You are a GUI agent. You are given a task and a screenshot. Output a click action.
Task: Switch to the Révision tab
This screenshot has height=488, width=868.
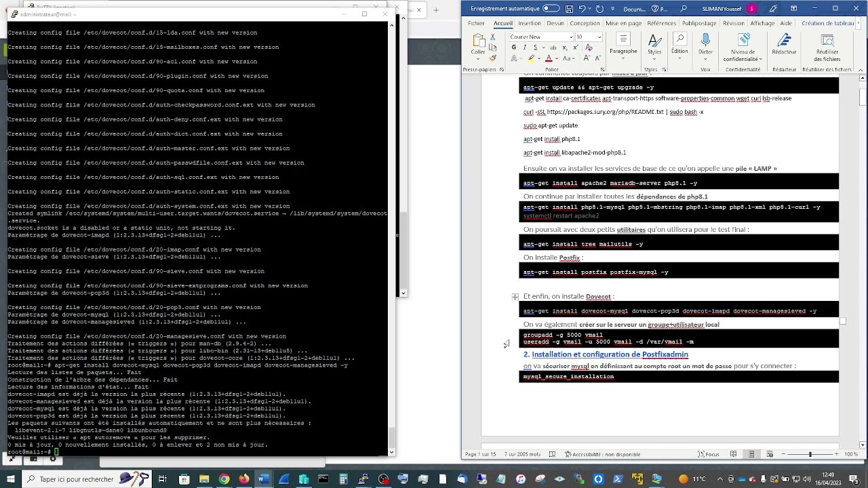733,23
